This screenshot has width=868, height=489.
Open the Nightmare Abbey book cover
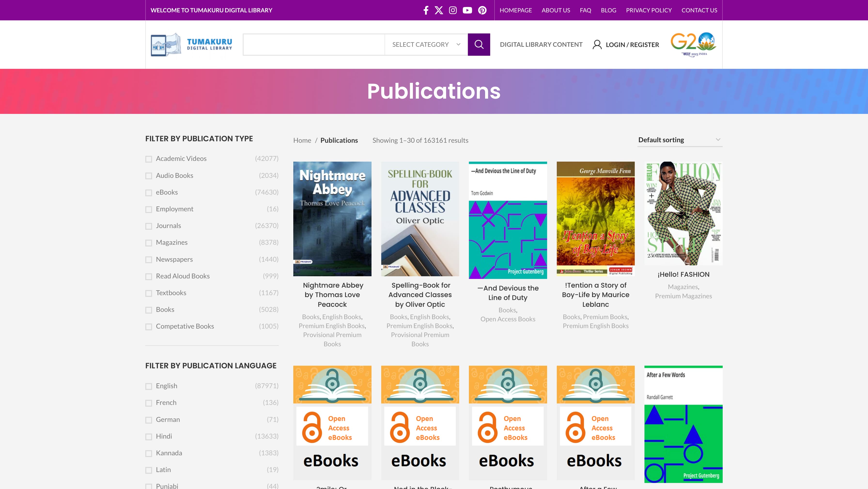[332, 218]
